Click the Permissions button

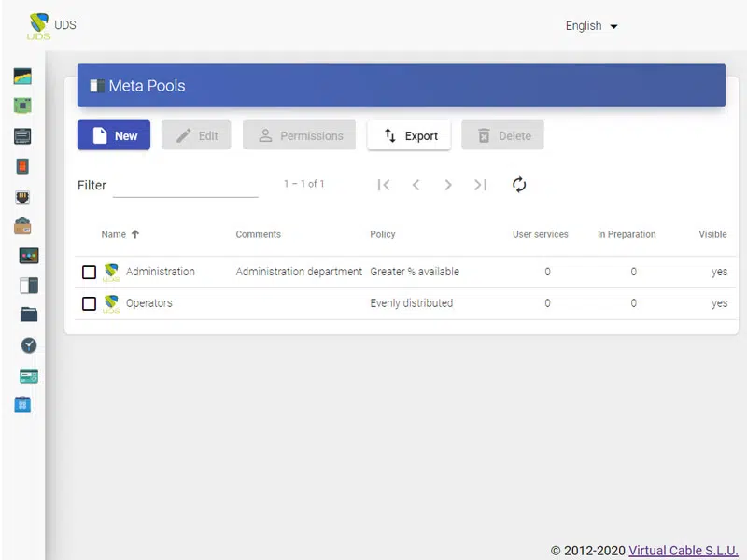coord(299,135)
